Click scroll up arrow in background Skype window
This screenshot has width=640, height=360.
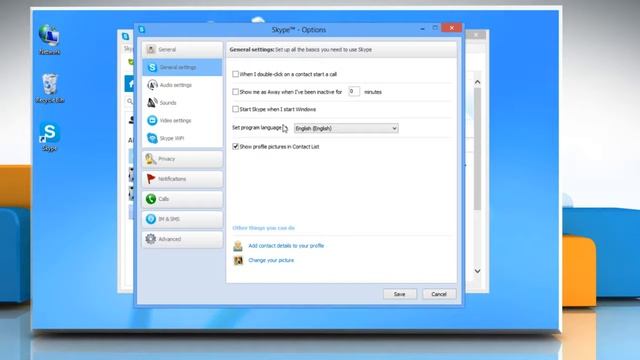tap(477, 82)
